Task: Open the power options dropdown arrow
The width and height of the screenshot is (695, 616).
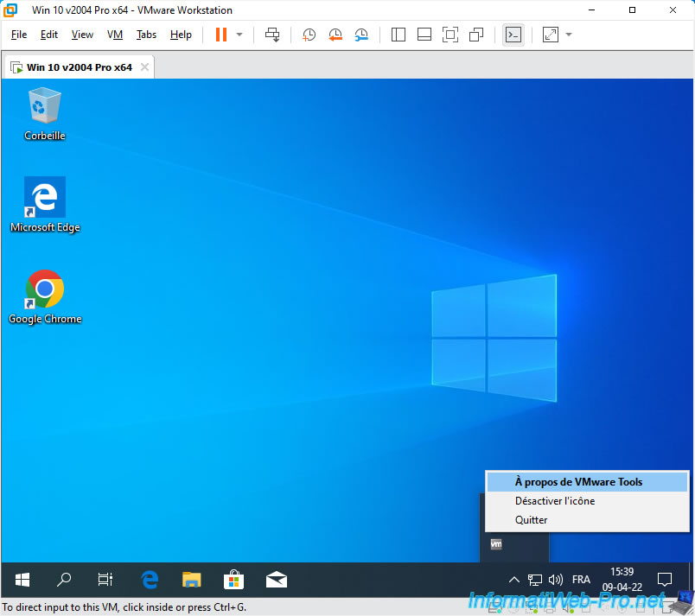Action: (x=239, y=35)
